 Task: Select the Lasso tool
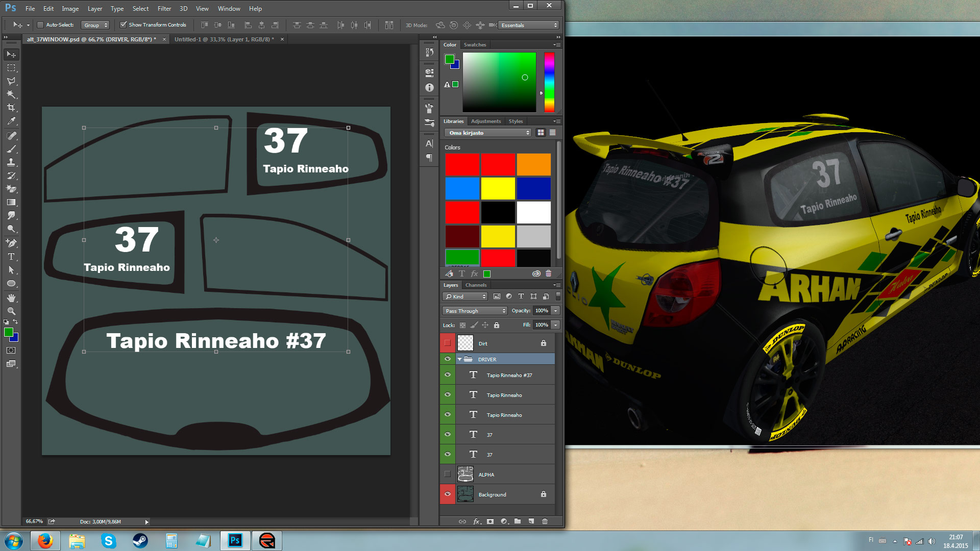[11, 81]
